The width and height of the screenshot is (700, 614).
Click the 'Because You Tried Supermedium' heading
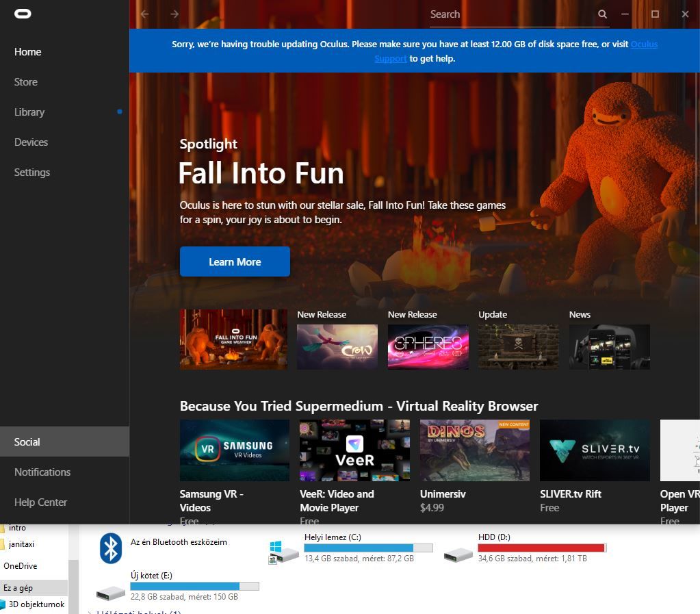point(359,406)
